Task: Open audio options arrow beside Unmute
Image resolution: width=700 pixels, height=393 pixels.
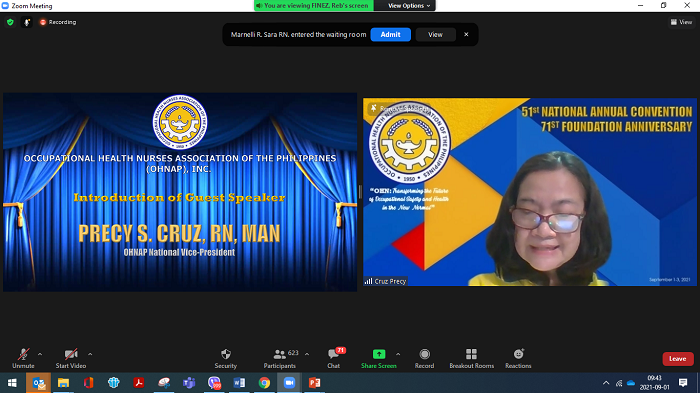Action: click(40, 354)
